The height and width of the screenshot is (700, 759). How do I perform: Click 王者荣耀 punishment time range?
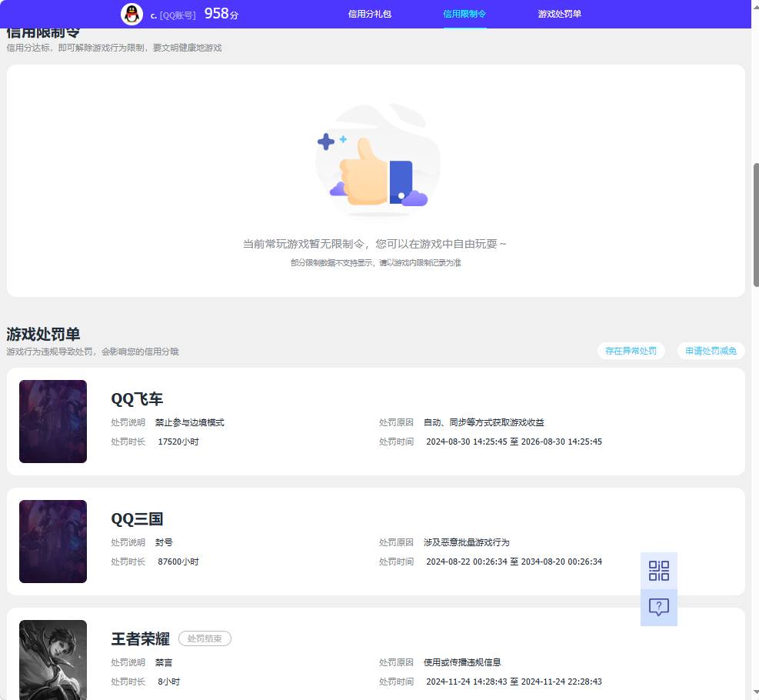(514, 682)
